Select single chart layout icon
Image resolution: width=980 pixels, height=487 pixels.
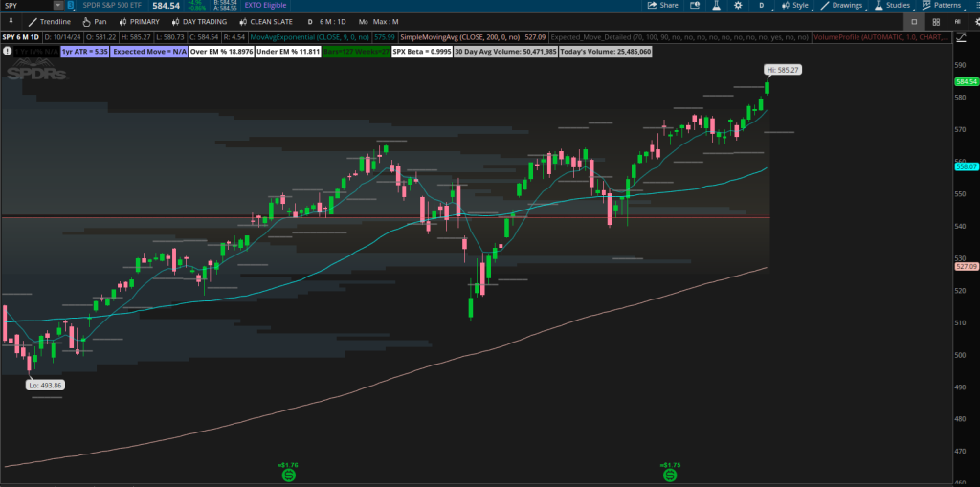tap(914, 21)
